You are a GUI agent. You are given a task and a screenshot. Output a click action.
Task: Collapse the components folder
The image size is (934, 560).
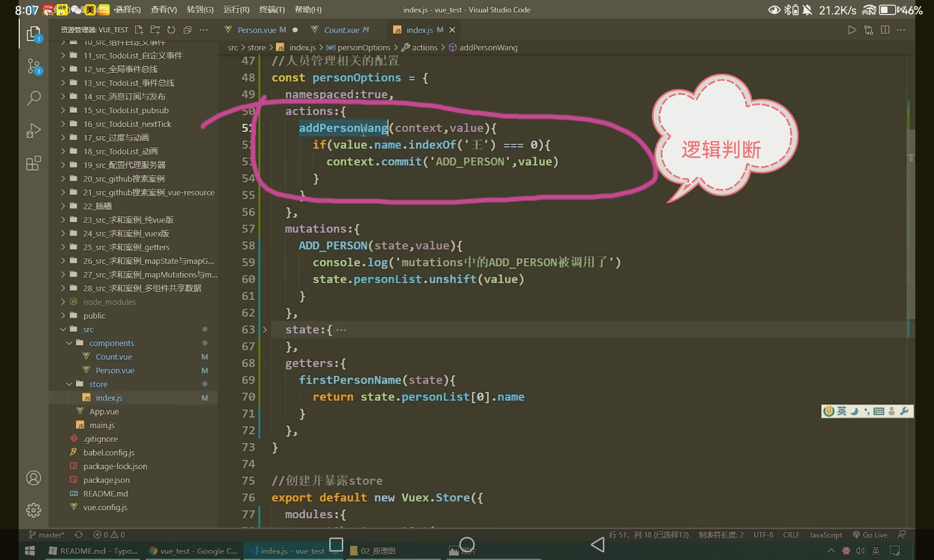[x=111, y=343]
